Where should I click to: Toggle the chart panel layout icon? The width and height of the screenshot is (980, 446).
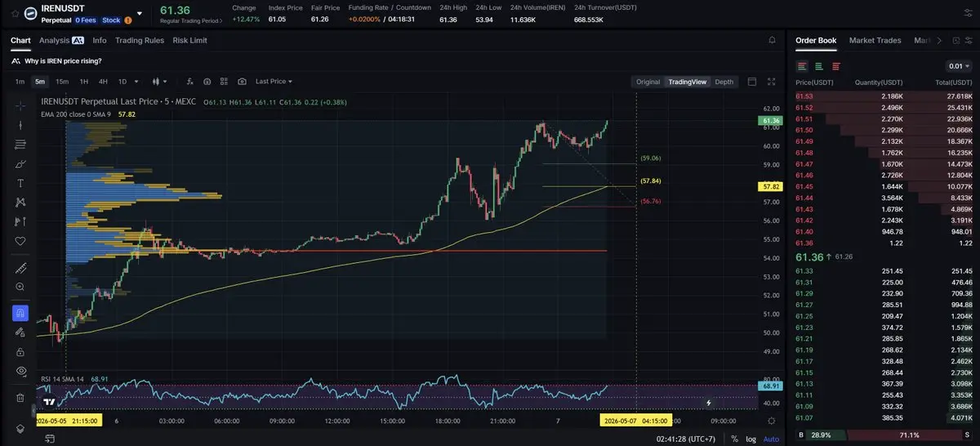[751, 82]
